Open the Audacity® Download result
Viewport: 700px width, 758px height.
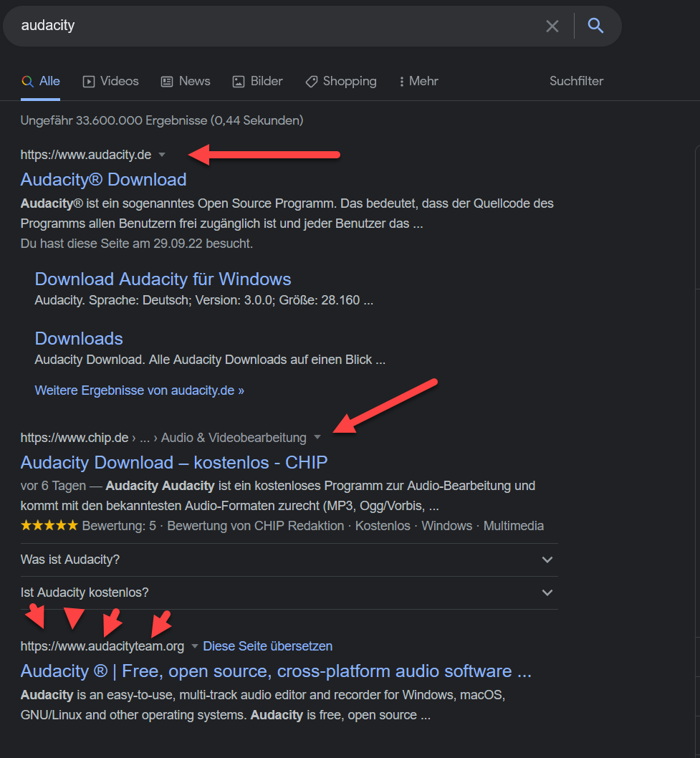[103, 179]
